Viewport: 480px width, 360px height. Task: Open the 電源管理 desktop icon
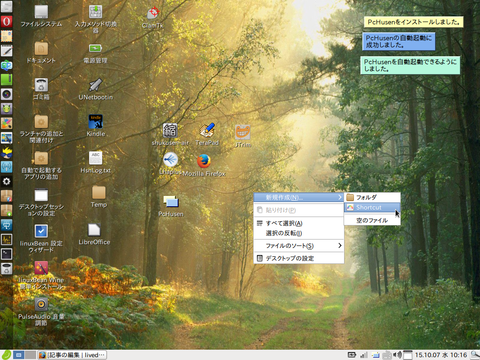pyautogui.click(x=96, y=49)
